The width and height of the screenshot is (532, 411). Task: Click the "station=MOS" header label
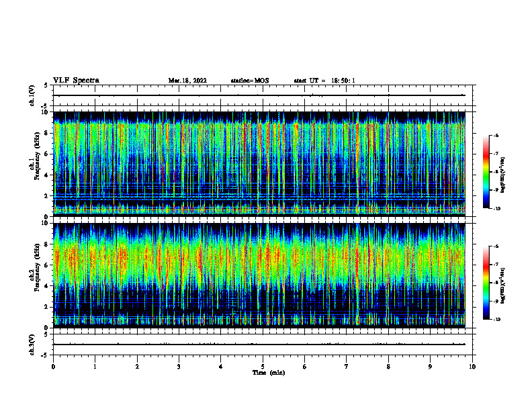click(250, 81)
